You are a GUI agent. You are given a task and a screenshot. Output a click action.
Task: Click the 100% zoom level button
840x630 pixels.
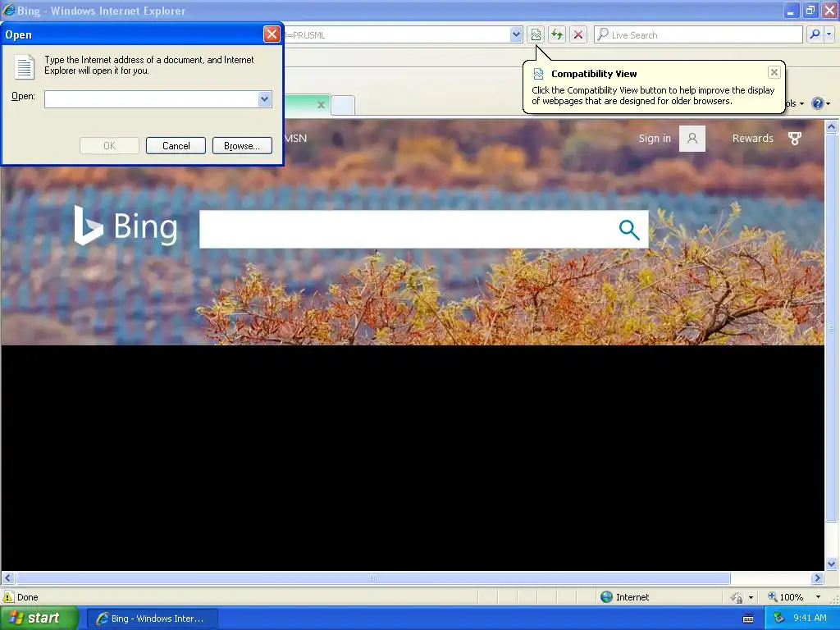click(786, 597)
